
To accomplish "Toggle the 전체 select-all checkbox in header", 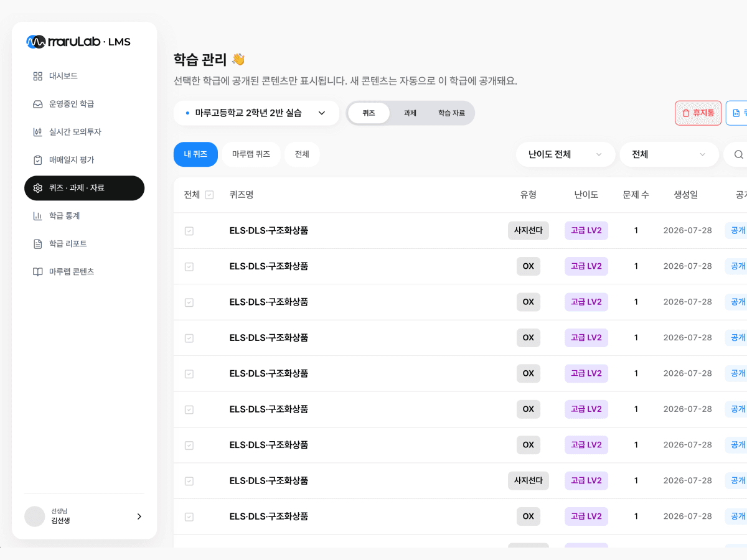I will tap(209, 195).
